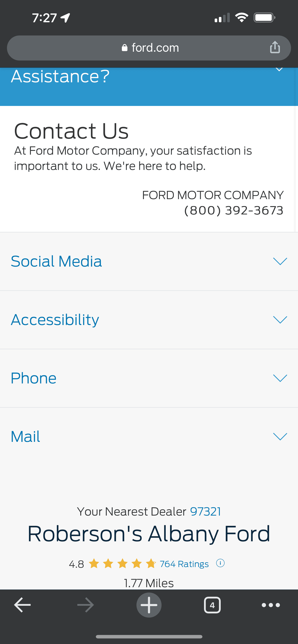Expand the Mail section chevron
The width and height of the screenshot is (298, 644).
pyautogui.click(x=280, y=437)
